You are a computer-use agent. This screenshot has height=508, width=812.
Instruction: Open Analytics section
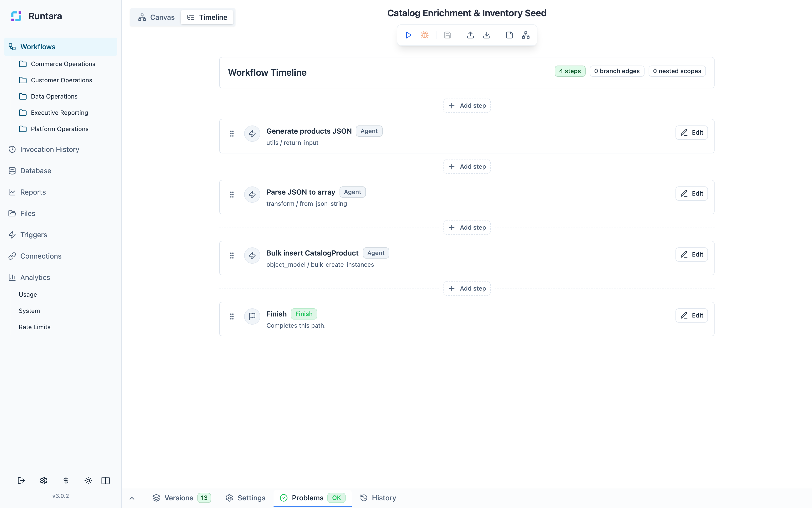click(x=61, y=277)
